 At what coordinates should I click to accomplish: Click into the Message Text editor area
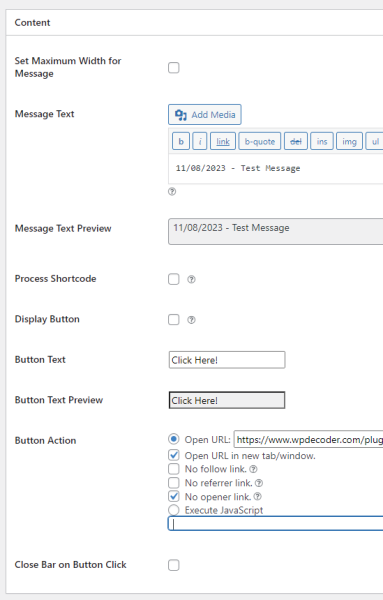(275, 168)
